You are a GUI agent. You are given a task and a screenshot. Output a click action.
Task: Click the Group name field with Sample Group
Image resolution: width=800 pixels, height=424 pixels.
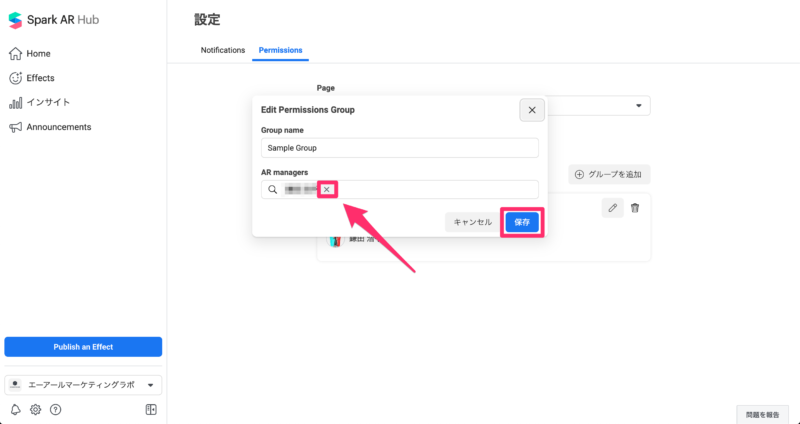click(x=400, y=148)
